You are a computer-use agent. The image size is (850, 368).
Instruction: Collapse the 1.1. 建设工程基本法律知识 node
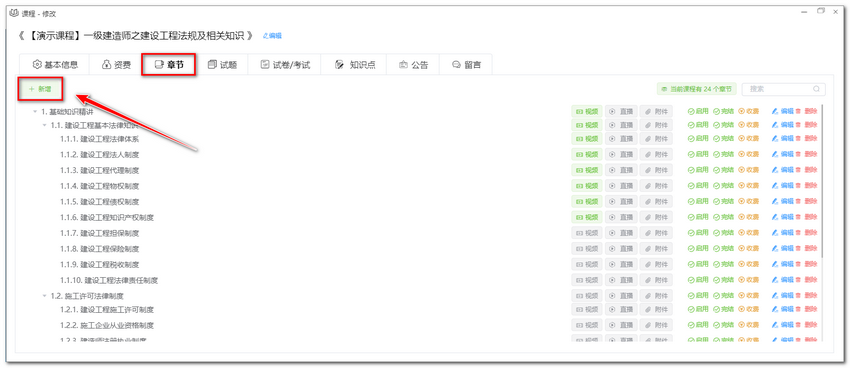tap(44, 125)
